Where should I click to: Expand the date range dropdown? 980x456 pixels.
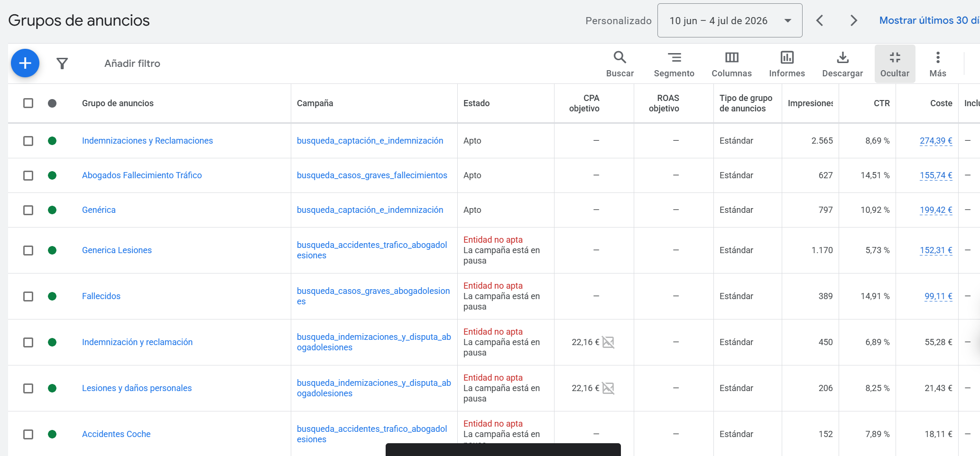[730, 20]
